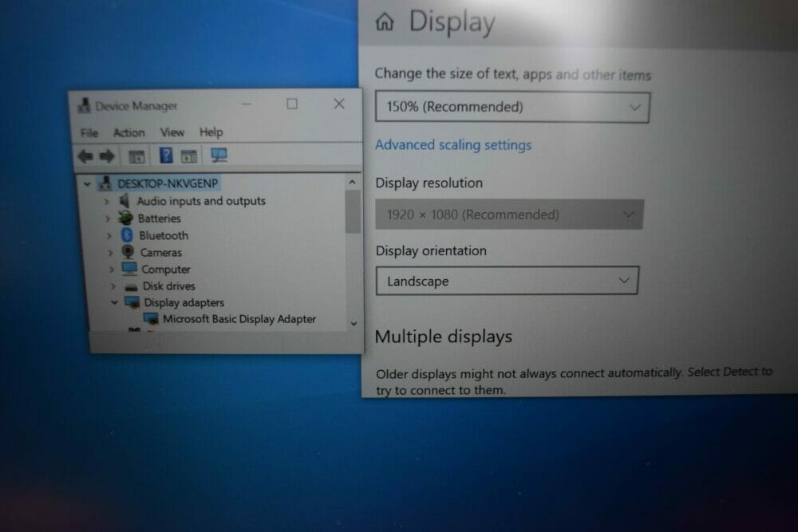Viewport: 798px width, 532px height.
Task: Minimize the Device Manager window
Action: pos(247,104)
